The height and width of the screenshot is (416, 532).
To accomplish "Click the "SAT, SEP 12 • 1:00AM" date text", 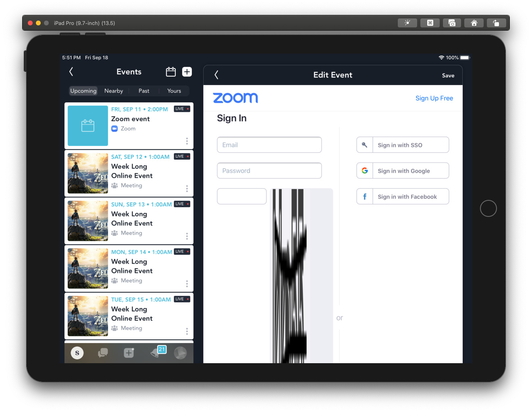I will pyautogui.click(x=140, y=157).
